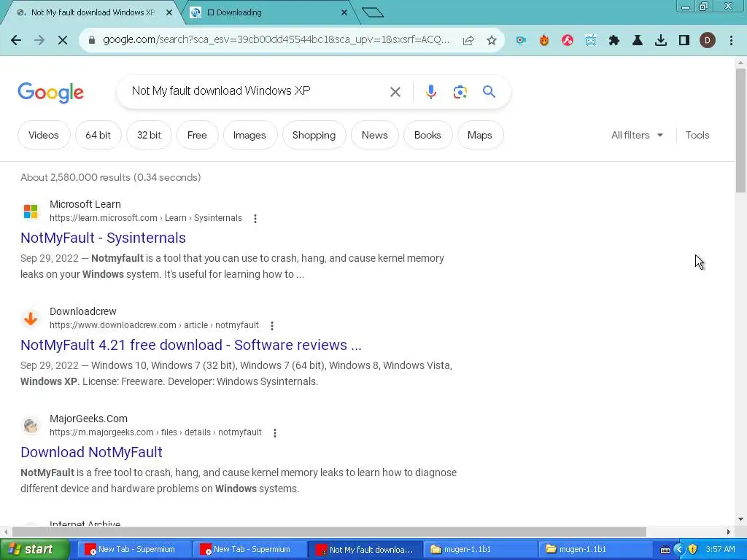Image resolution: width=747 pixels, height=560 pixels.
Task: Click the m.majorgeeks.com URL breadcrumb
Action: pyautogui.click(x=156, y=432)
